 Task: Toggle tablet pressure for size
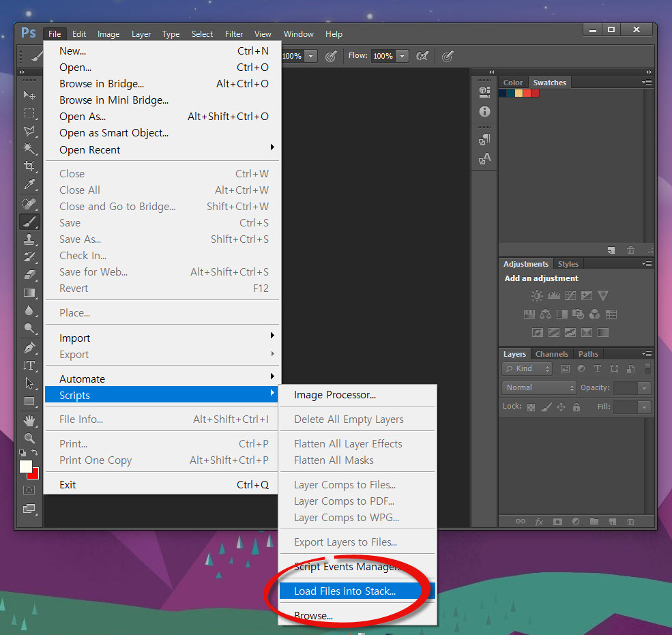[448, 56]
